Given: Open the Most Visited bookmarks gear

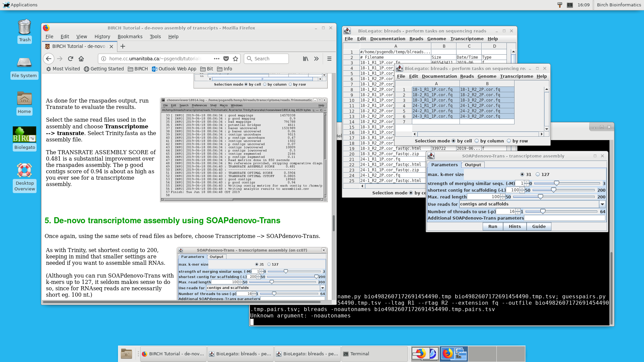Looking at the screenshot, I should pyautogui.click(x=63, y=69).
